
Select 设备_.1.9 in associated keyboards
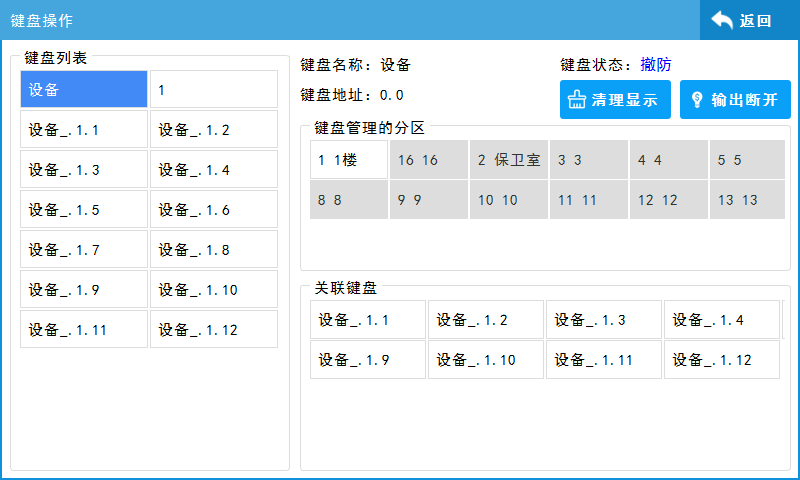coord(367,360)
